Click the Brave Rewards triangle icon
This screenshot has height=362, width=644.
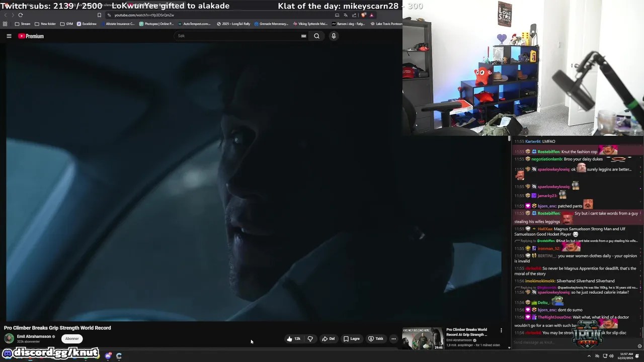click(372, 15)
